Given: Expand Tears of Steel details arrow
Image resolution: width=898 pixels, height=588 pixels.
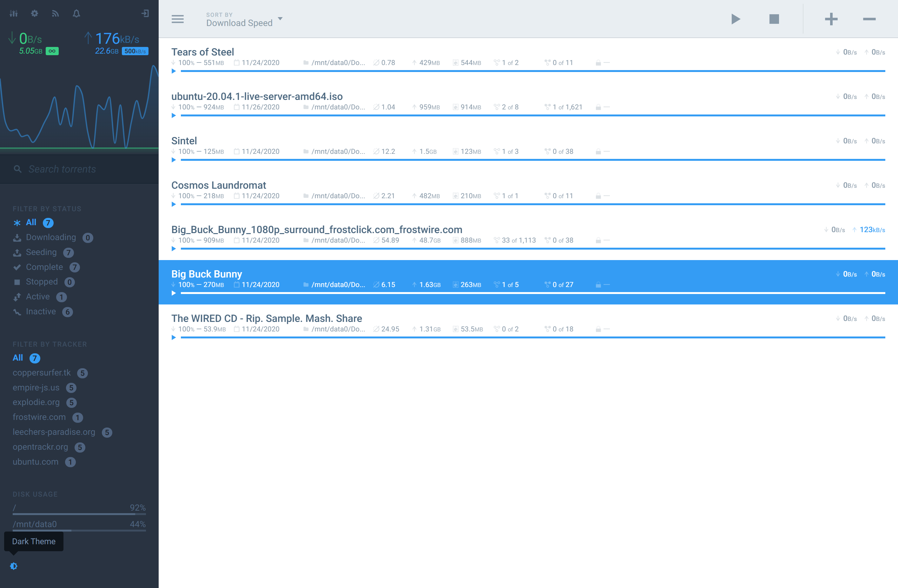Looking at the screenshot, I should point(174,71).
